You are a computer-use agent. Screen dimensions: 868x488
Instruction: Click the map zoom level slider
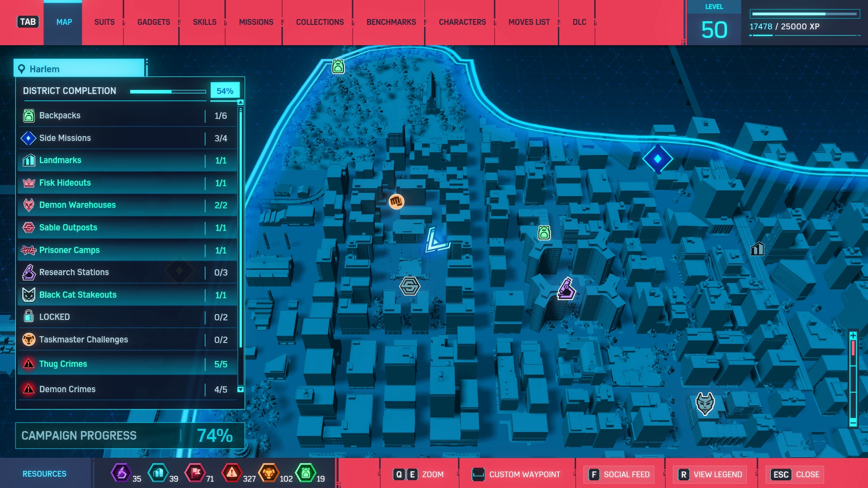[x=853, y=379]
